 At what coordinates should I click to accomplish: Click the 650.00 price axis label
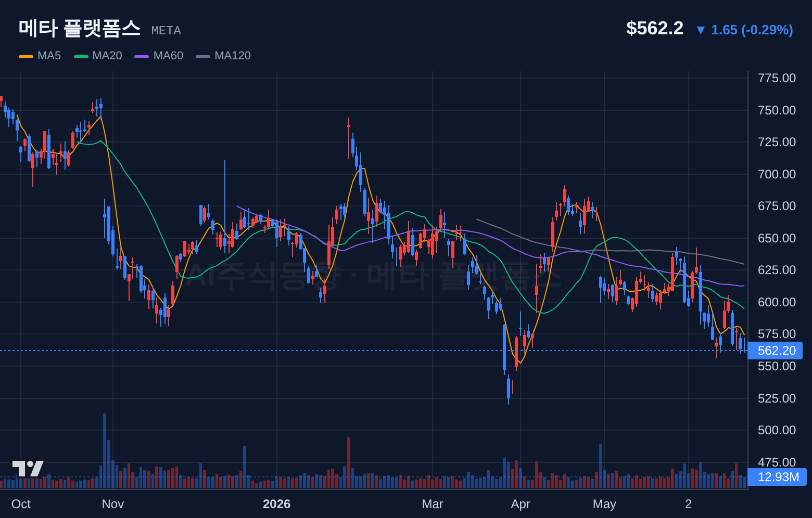click(x=777, y=238)
